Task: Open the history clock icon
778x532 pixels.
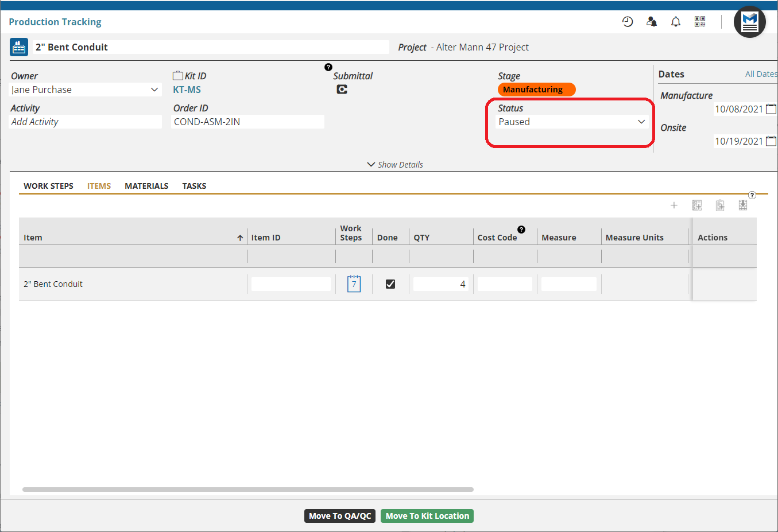Action: [628, 22]
